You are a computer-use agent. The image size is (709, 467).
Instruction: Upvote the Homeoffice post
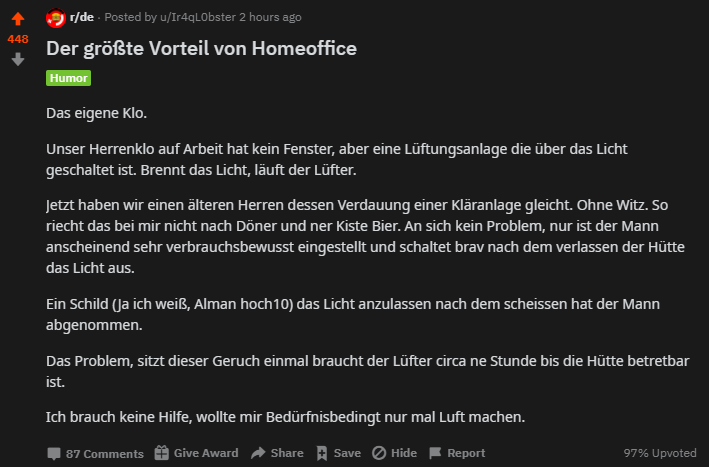[x=18, y=18]
